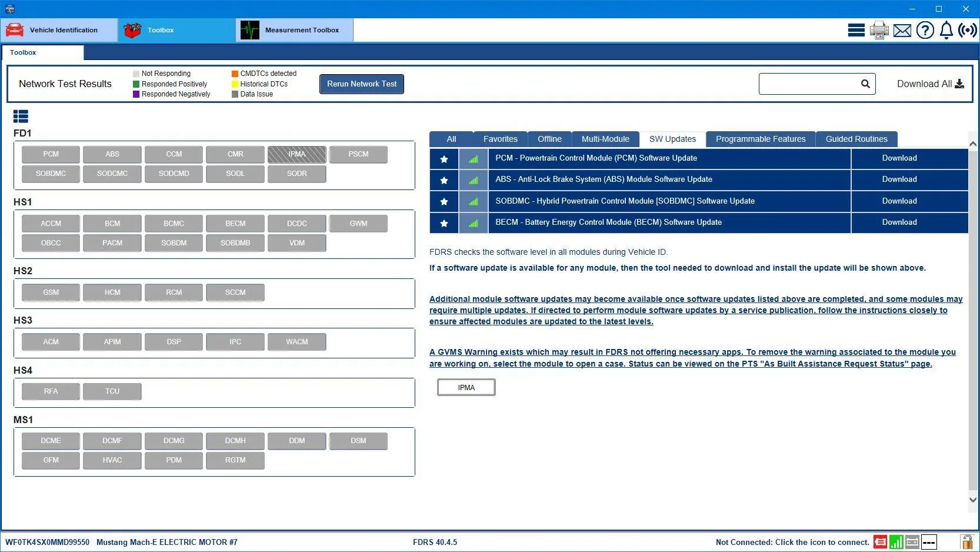The image size is (980, 552).
Task: Select the PCM module in FD1
Action: [x=51, y=155]
